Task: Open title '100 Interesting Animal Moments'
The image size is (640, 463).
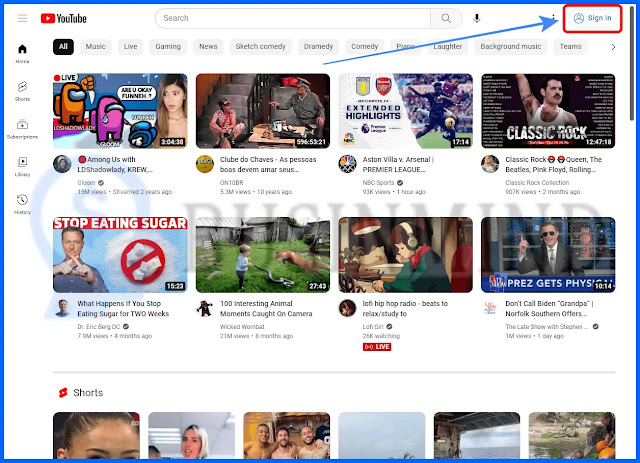Action: 266,309
